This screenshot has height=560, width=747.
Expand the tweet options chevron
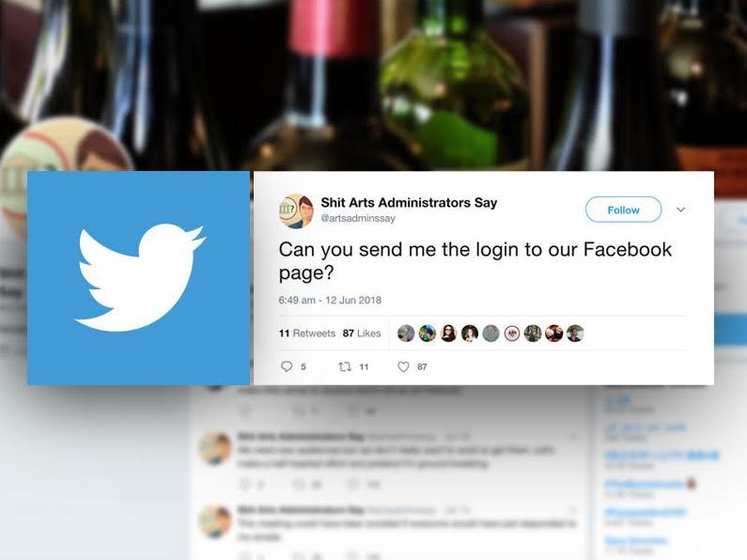coord(681,210)
